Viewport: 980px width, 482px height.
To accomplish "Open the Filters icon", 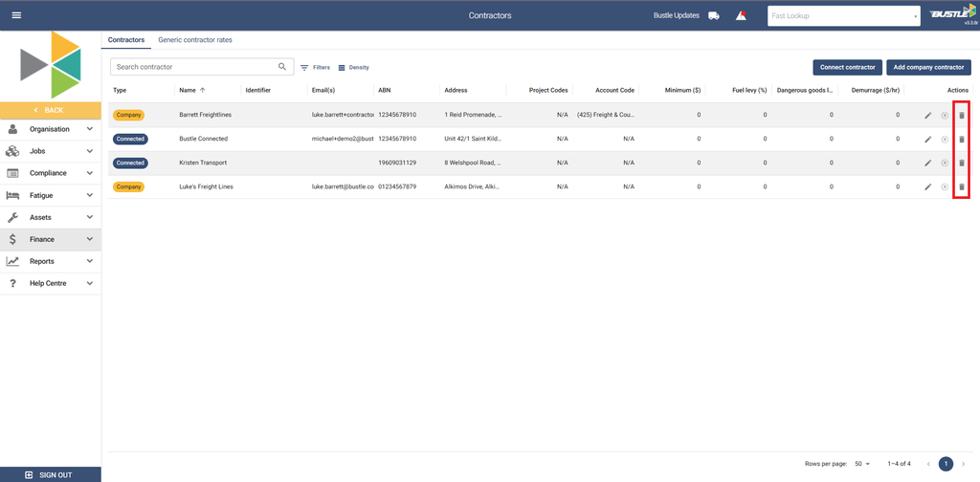I will pos(305,68).
